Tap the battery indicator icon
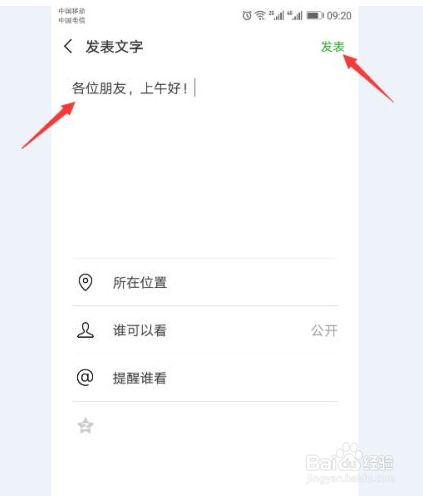The image size is (423, 496). pos(315,15)
